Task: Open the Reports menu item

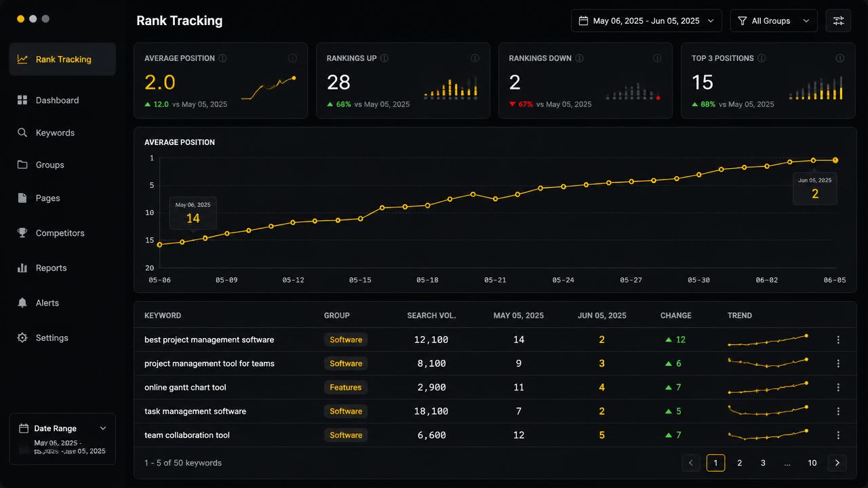Action: 51,268
